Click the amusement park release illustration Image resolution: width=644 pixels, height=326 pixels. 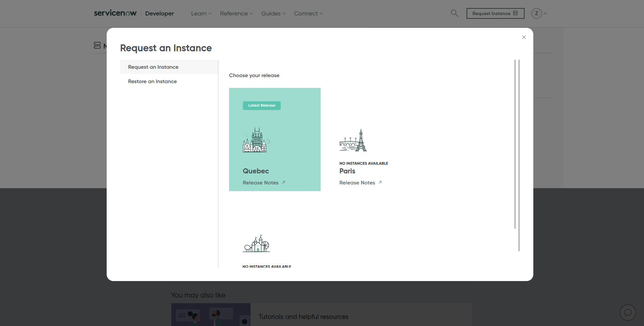[x=256, y=243]
